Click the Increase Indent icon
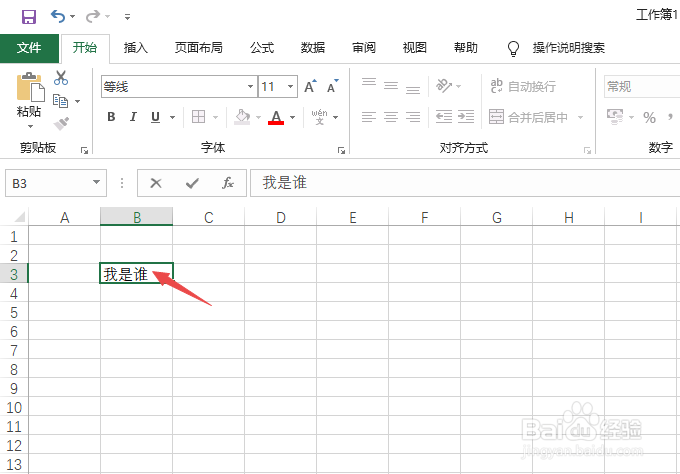The width and height of the screenshot is (680, 474). tap(466, 117)
